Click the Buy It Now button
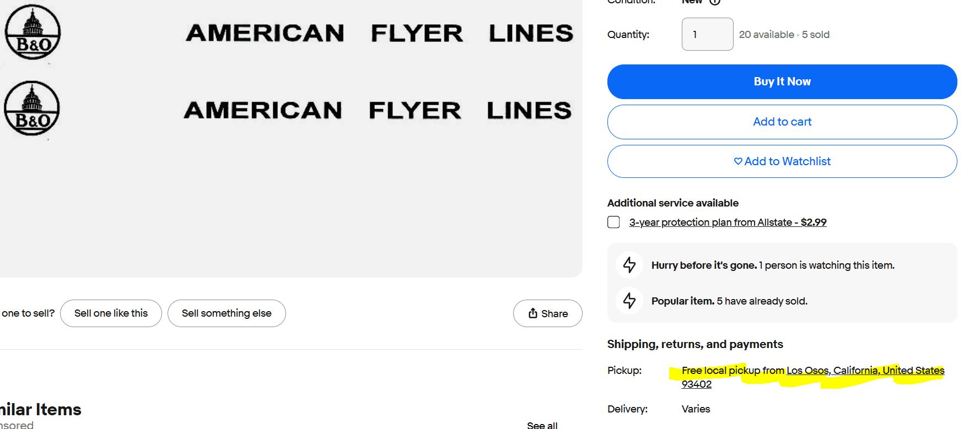This screenshot has height=429, width=980. [782, 82]
